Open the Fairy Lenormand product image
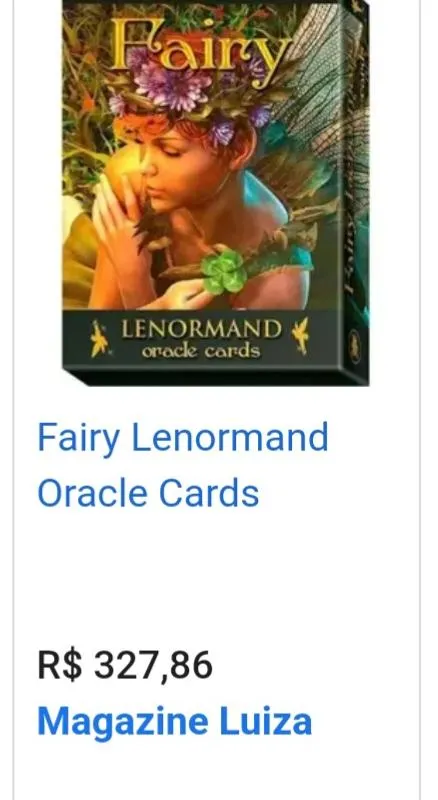The width and height of the screenshot is (438, 800). tap(215, 192)
